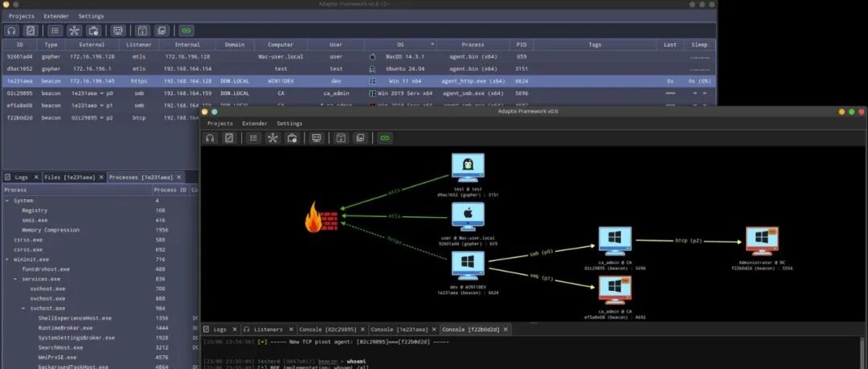
Task: Show sessions table list icon in back window
Action: coord(55,31)
